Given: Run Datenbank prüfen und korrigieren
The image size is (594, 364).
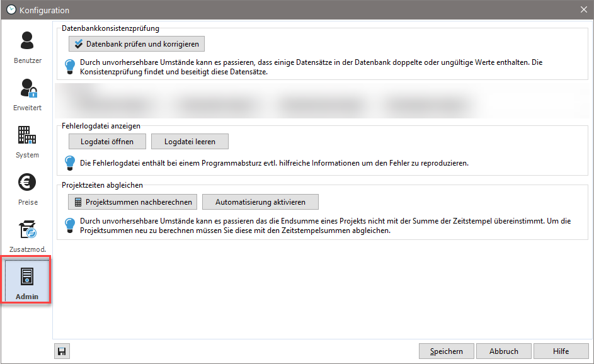Looking at the screenshot, I should click(x=137, y=44).
